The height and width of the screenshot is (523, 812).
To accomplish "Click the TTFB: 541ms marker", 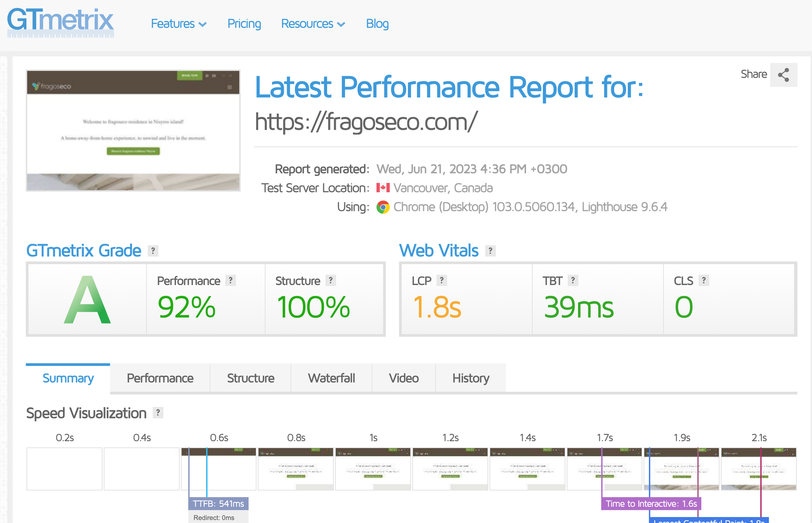I will pos(218,504).
